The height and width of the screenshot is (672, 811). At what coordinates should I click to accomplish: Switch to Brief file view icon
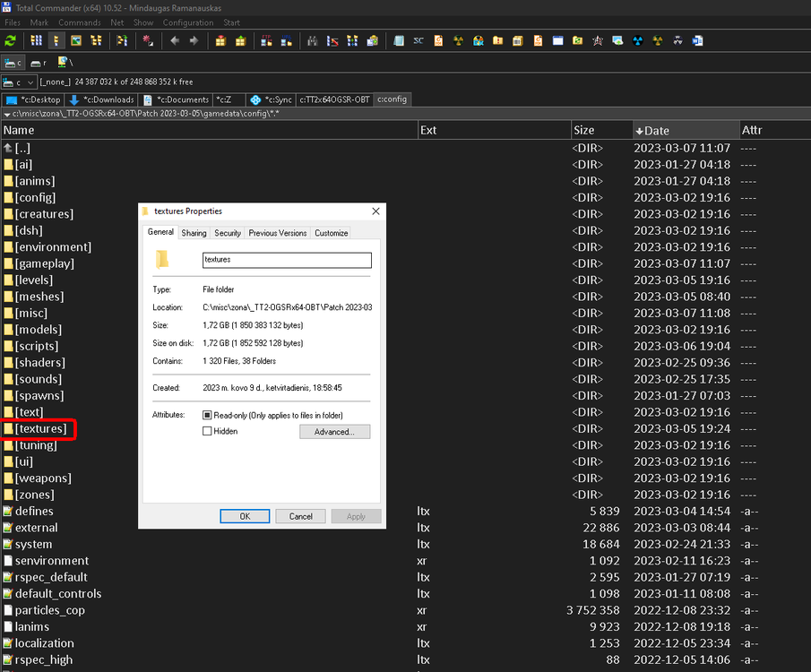tap(38, 41)
